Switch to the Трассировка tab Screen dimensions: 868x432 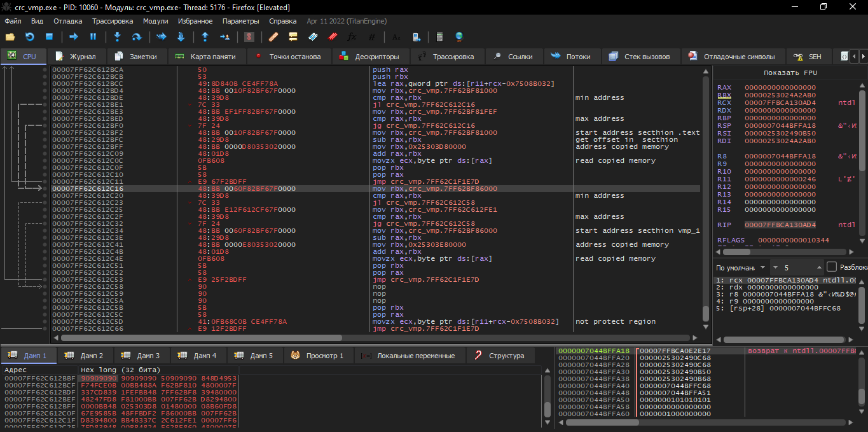pos(447,57)
